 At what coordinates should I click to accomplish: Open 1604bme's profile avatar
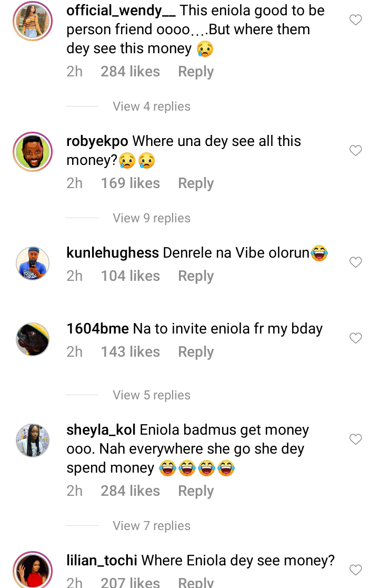pos(33,339)
